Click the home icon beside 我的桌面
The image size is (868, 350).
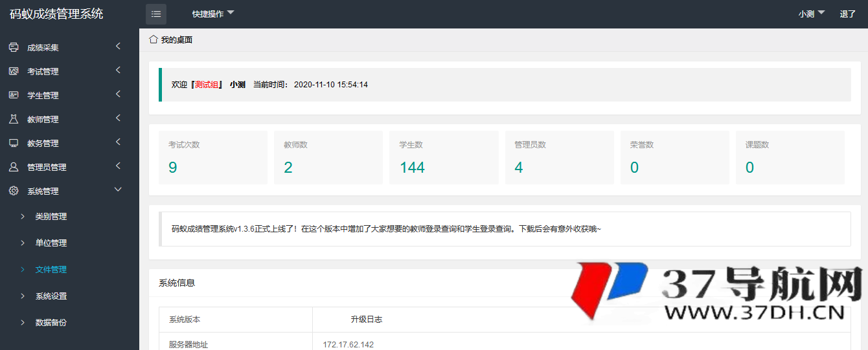(x=154, y=39)
